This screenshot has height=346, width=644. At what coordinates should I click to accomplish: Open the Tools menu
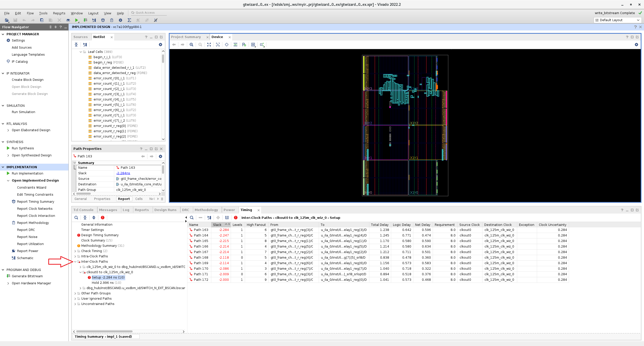pos(43,13)
